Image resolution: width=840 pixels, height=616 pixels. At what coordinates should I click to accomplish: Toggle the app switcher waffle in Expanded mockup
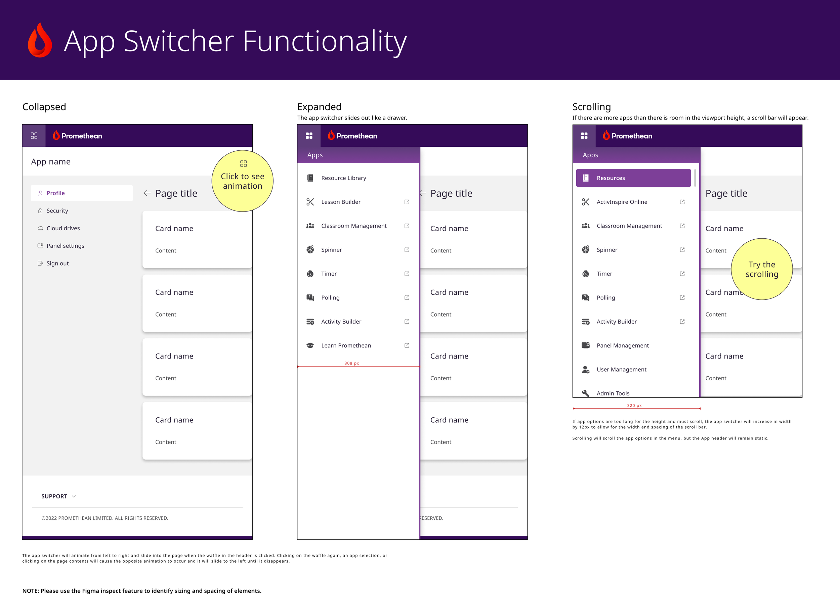pyautogui.click(x=309, y=136)
